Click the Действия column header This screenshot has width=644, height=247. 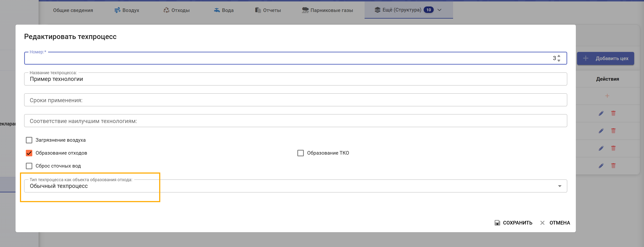(x=607, y=79)
